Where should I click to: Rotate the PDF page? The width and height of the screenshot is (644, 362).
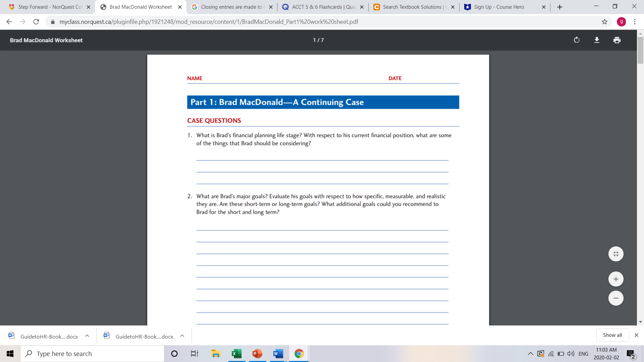(x=577, y=40)
